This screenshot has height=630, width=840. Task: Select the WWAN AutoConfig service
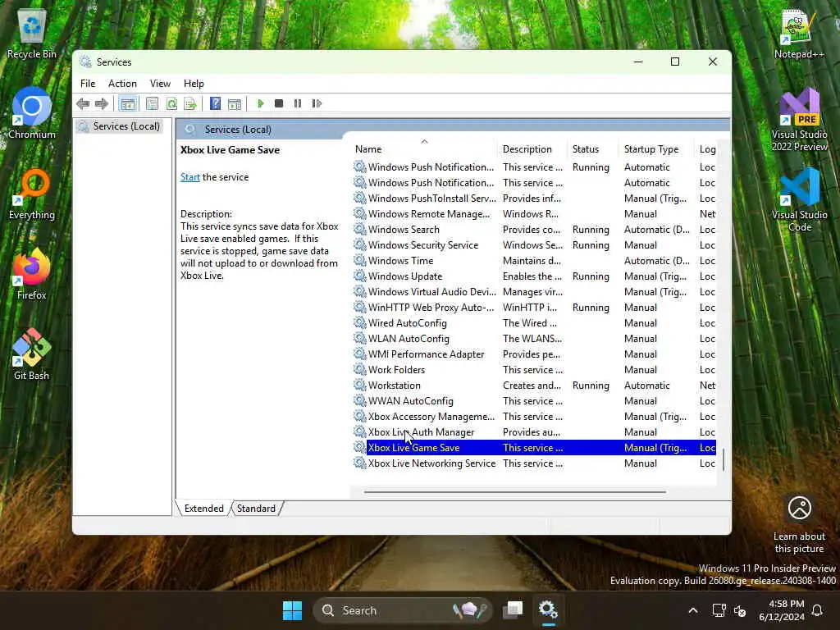point(534,400)
